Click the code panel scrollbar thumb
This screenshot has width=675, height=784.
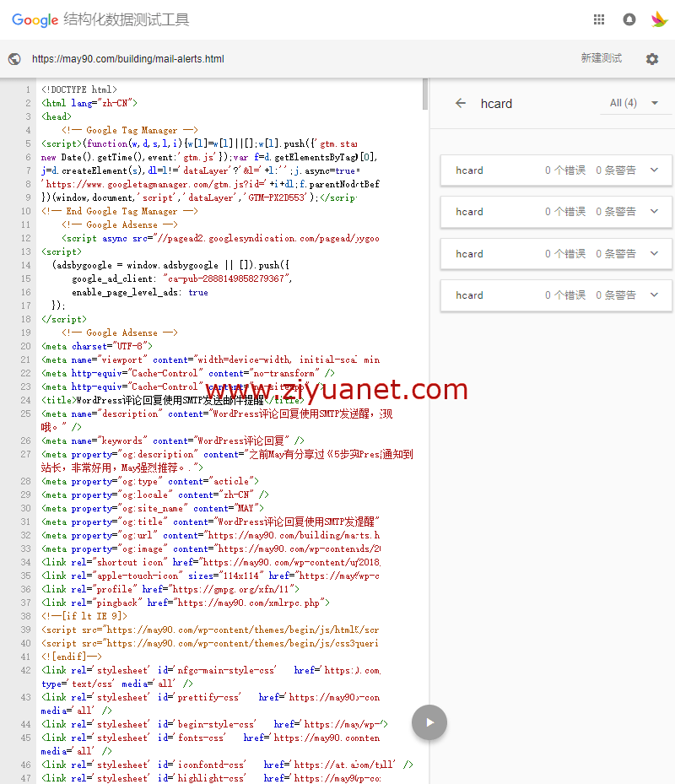coord(425,94)
